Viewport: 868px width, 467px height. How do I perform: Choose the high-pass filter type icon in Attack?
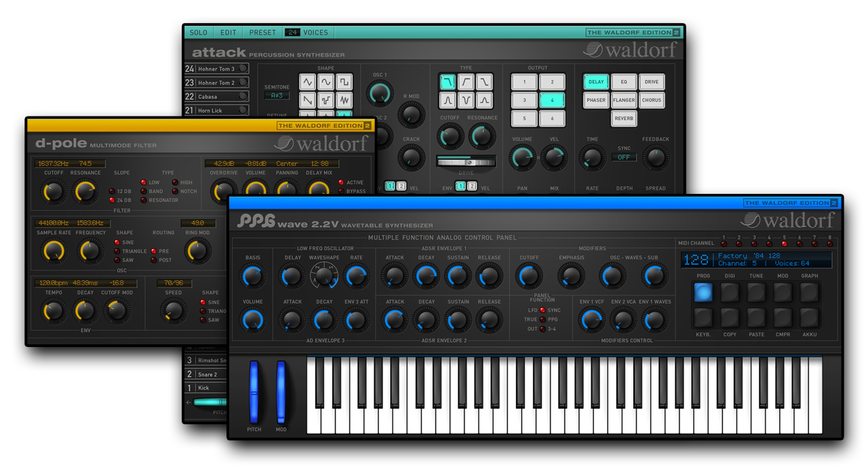(x=466, y=82)
